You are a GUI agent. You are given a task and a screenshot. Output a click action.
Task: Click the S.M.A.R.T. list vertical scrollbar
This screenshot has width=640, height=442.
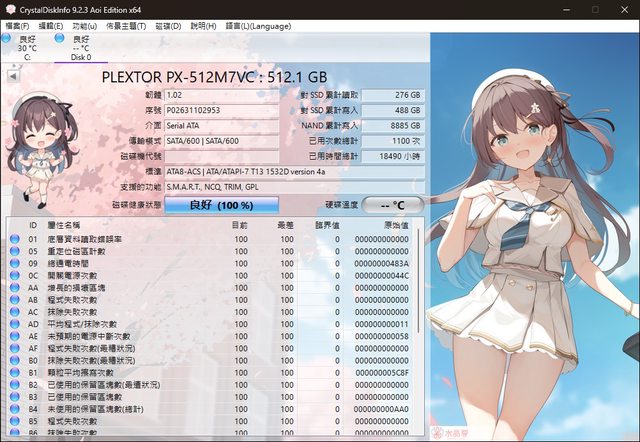click(419, 282)
